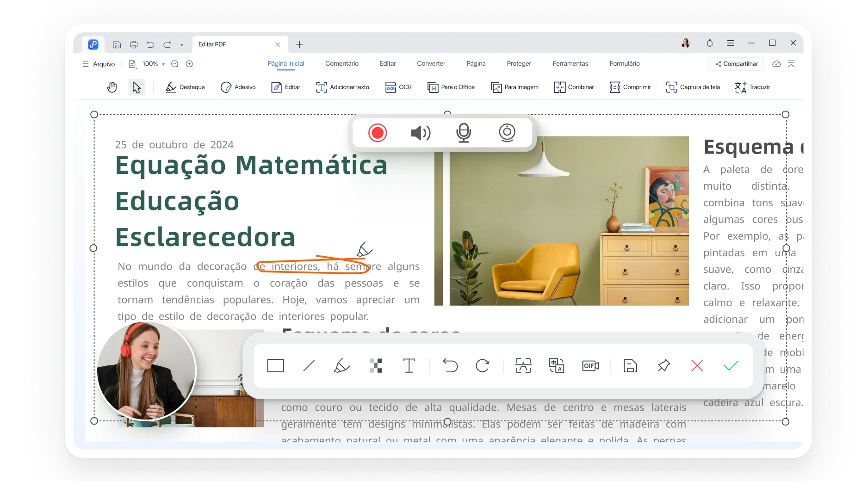Select the text annotation tool
This screenshot has width=868, height=481.
click(x=409, y=366)
